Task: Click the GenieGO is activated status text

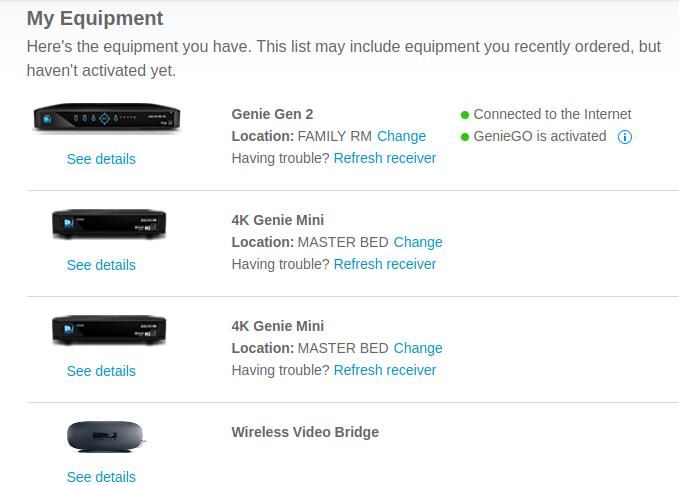Action: pyautogui.click(x=540, y=136)
